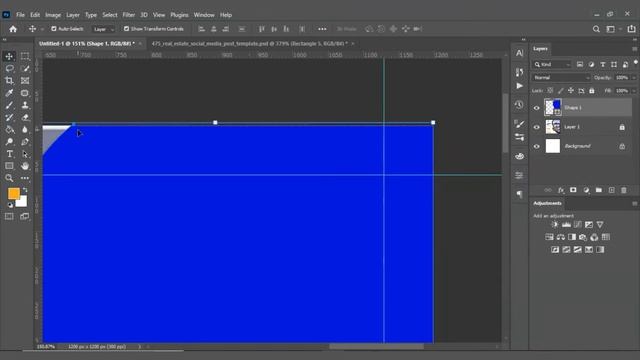Screen dimensions: 640x360
Task: Open the Normal blend mode dropdown
Action: 561,78
